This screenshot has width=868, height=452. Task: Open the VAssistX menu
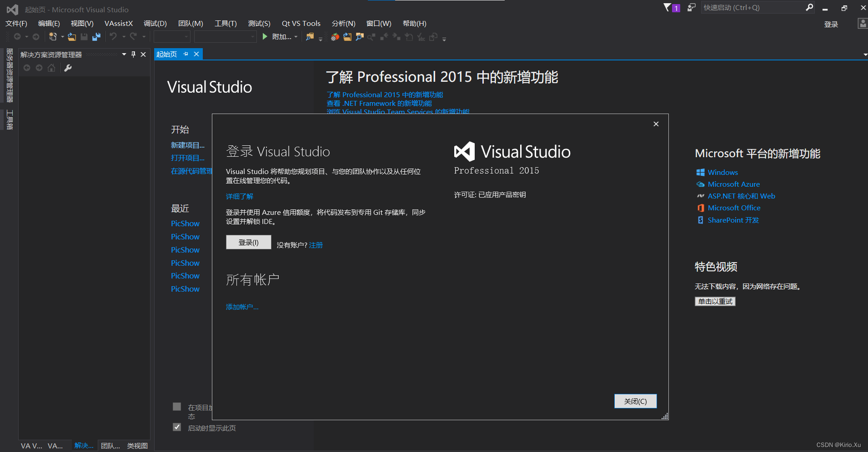point(119,24)
